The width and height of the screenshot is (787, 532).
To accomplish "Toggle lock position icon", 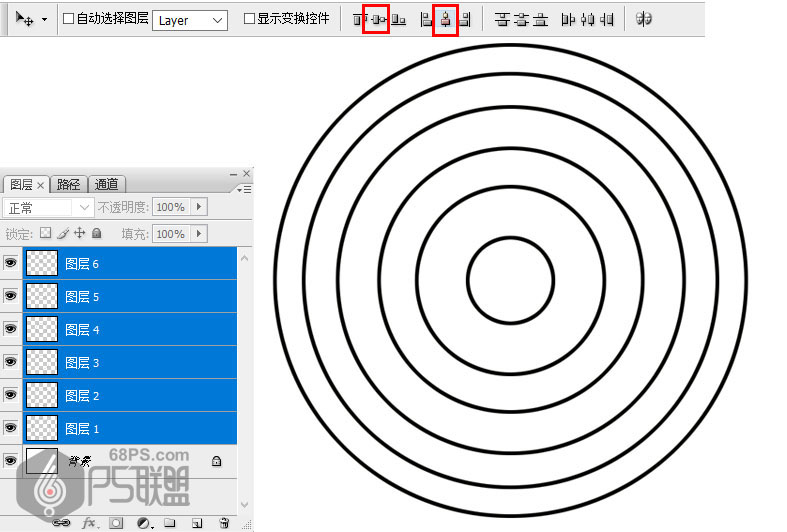I will (79, 233).
